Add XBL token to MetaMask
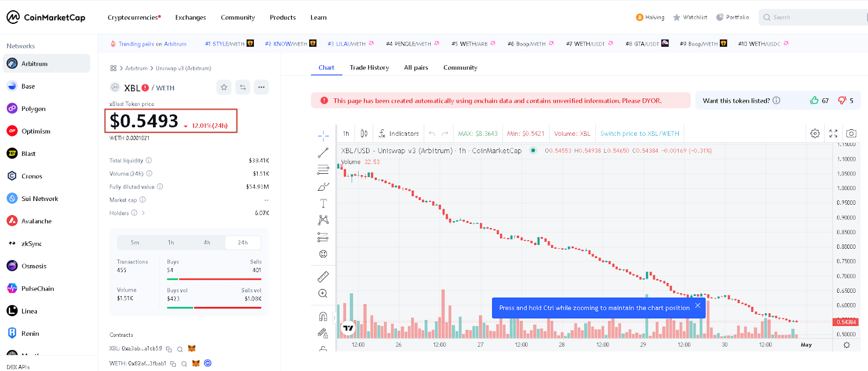This screenshot has width=868, height=371. pos(192,349)
